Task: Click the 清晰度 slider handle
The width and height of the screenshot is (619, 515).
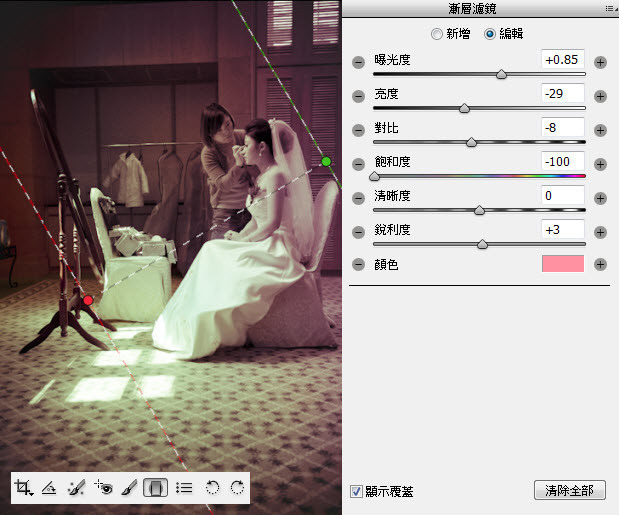Action: pyautogui.click(x=479, y=210)
